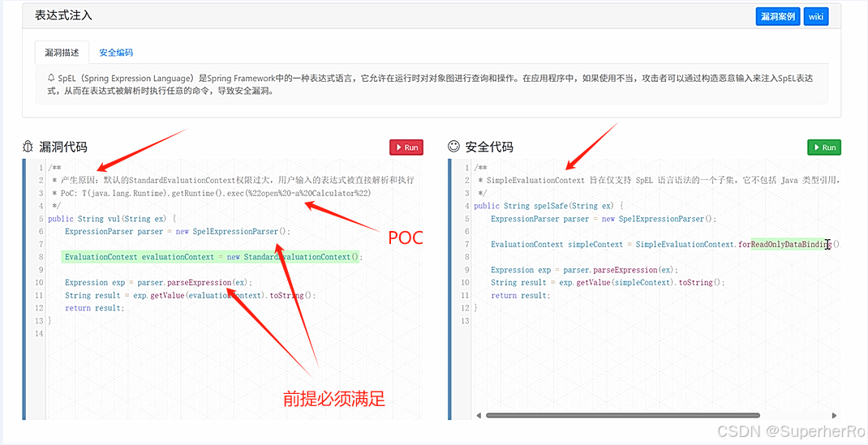
Task: Click 'exp.getValue(simpleContext)' line in safe code
Action: [608, 282]
